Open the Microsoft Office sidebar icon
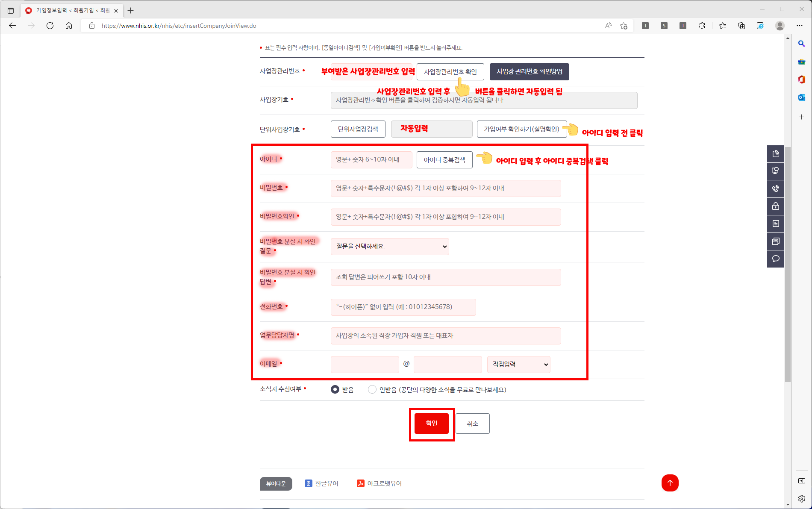Screen dimensions: 812x509 pyautogui.click(x=802, y=79)
